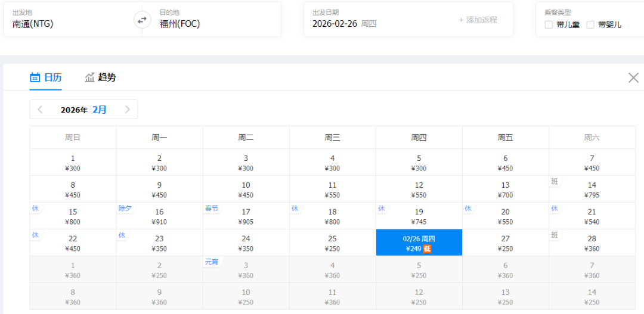Select February 13 priced ¥700
Viewport: 644px width, 314px height.
505,189
